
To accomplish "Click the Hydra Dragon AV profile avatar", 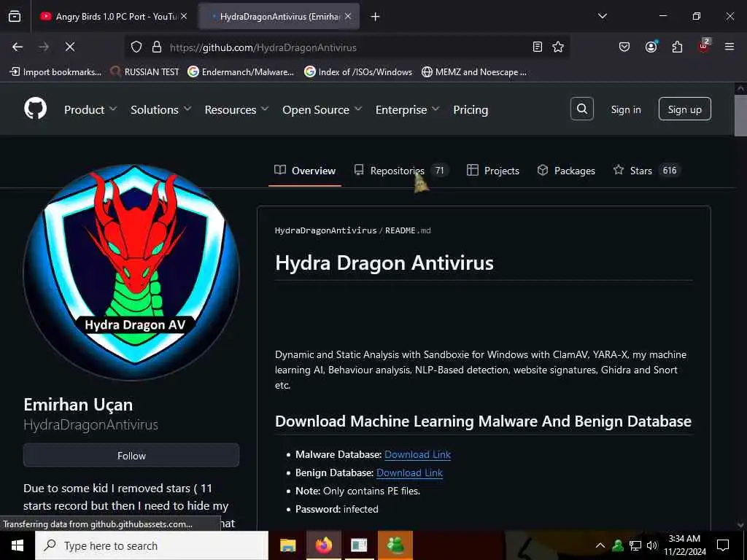I will [x=131, y=271].
